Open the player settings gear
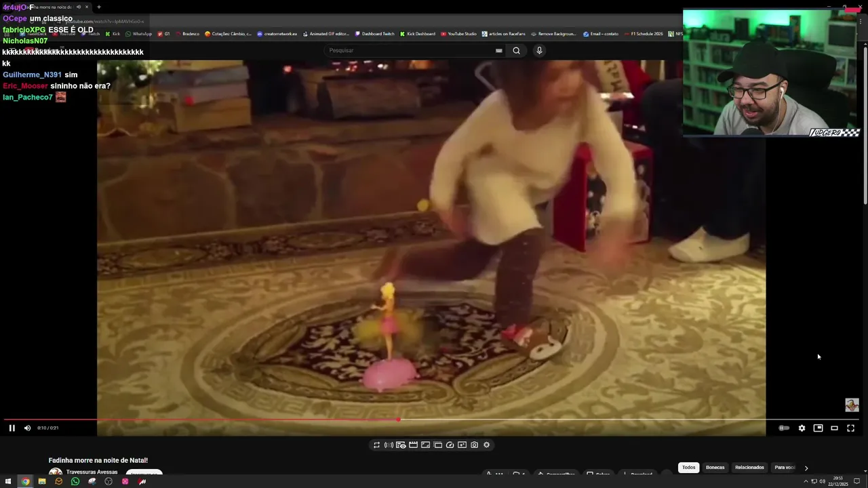The image size is (868, 488). coord(802,428)
